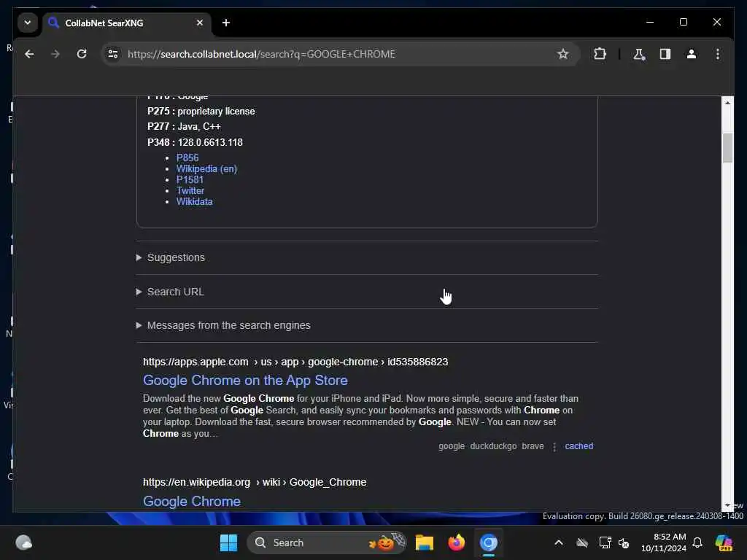Open the P1581 link

tap(190, 179)
